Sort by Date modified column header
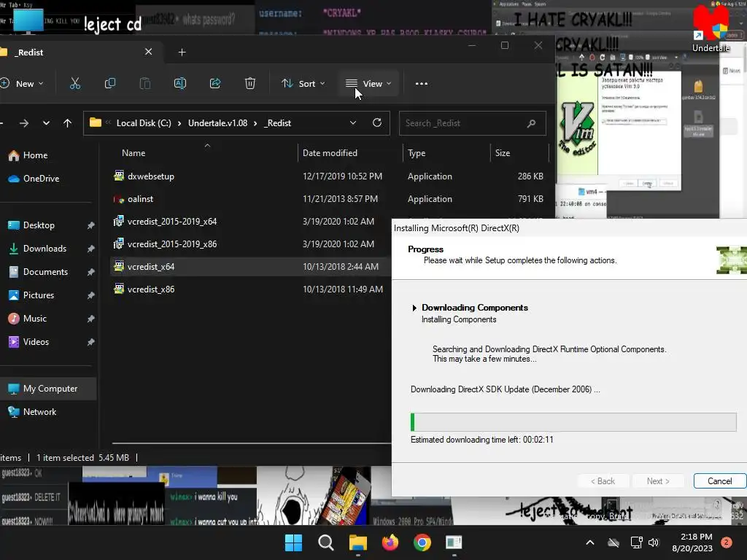 (330, 153)
